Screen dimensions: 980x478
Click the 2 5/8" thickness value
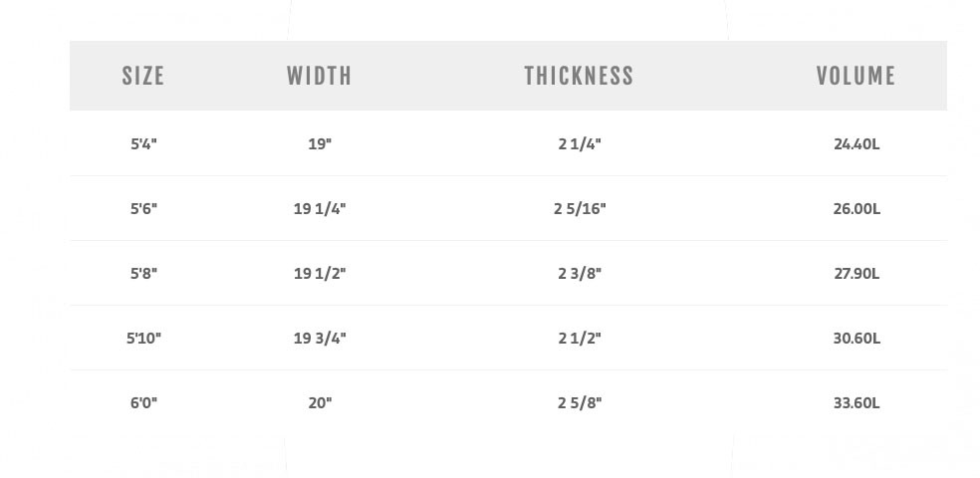coord(580,402)
